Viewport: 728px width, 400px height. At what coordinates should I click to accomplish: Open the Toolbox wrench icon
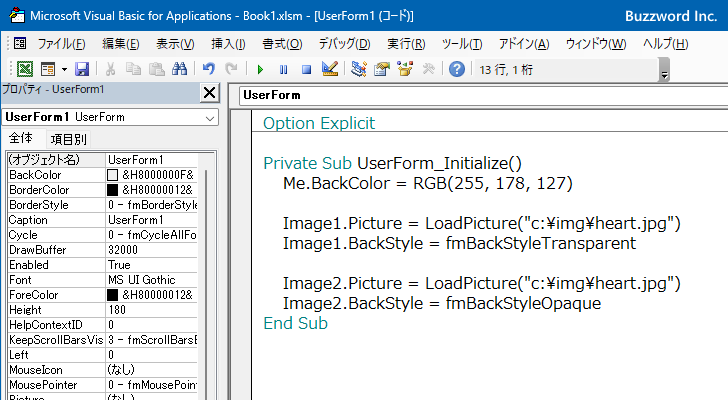(428, 69)
